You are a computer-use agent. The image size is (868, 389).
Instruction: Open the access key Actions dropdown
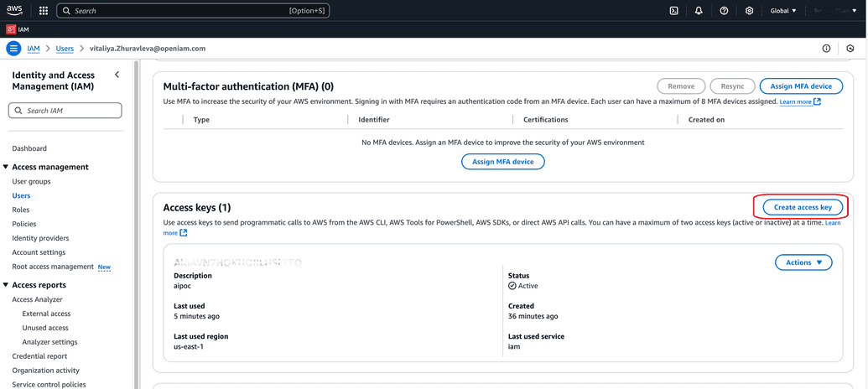pyautogui.click(x=803, y=262)
